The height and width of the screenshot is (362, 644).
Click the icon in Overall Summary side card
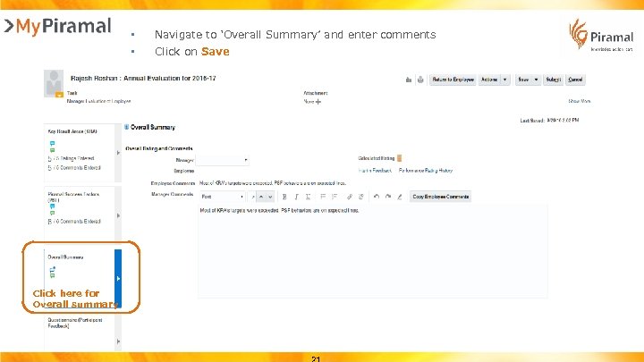(52, 272)
